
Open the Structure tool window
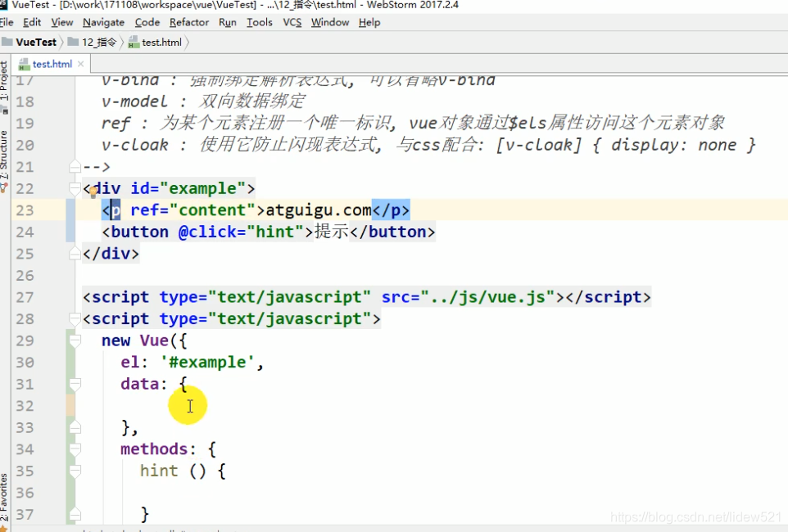[4, 155]
